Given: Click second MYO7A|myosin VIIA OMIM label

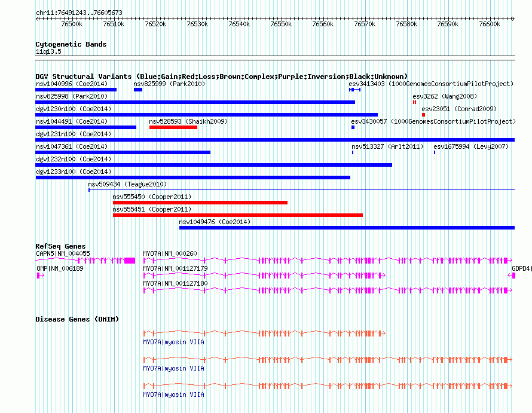Looking at the screenshot, I should coord(174,368).
